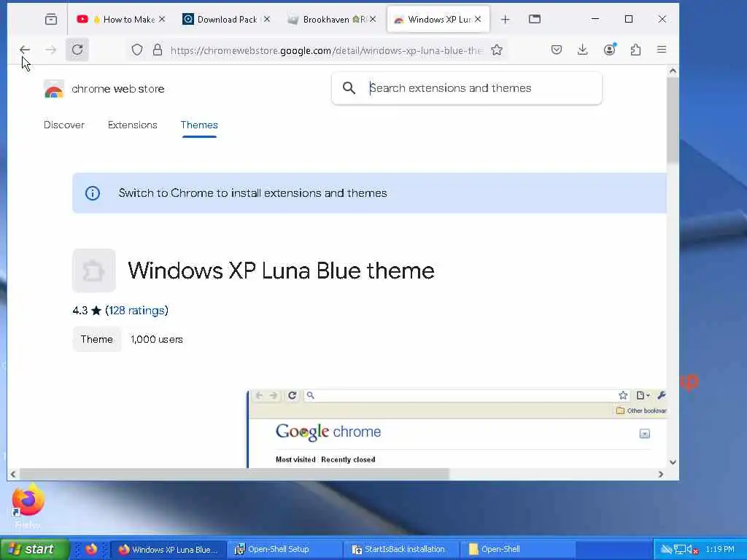Screen dimensions: 747x560
Task: Open the Save to Pocket icon
Action: (557, 50)
